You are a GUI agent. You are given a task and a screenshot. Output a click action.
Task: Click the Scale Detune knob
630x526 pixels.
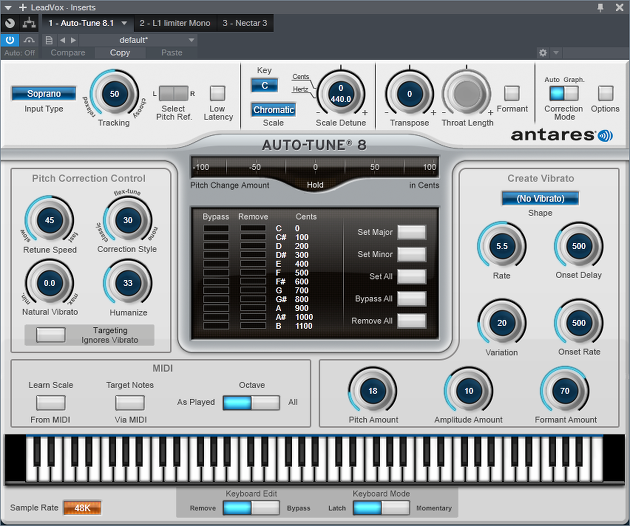tap(341, 94)
